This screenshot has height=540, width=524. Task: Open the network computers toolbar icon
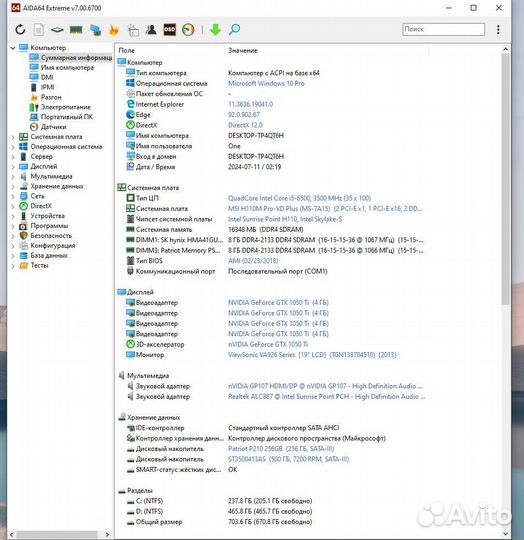click(95, 30)
